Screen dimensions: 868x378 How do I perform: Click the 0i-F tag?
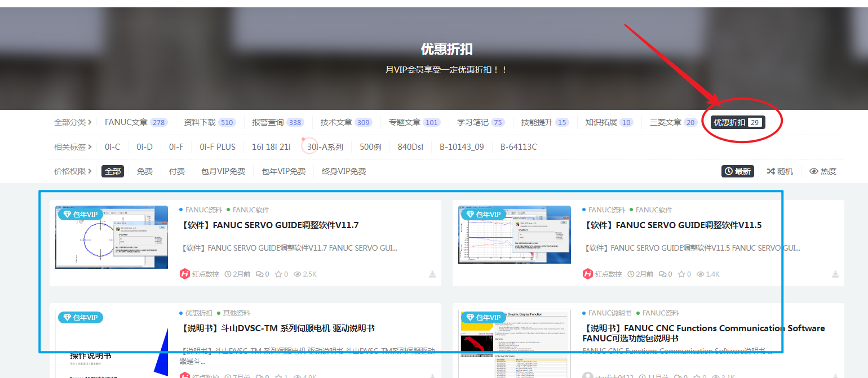click(x=176, y=147)
